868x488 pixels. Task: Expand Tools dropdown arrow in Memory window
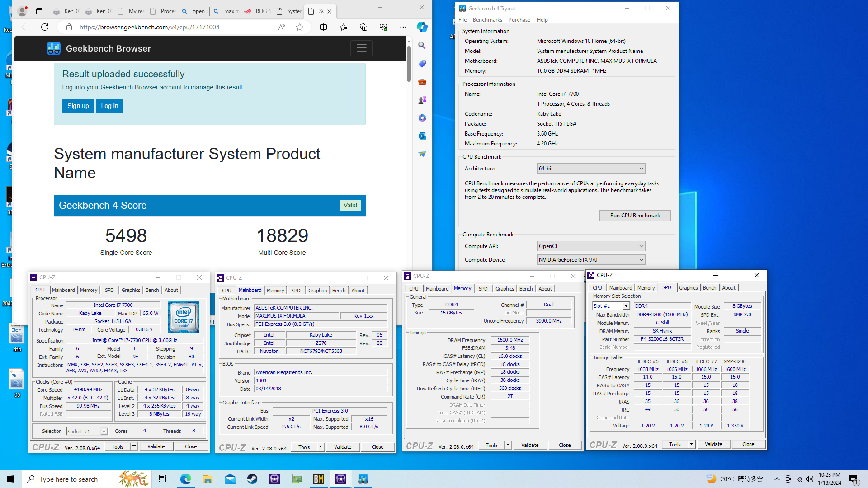[x=508, y=445]
